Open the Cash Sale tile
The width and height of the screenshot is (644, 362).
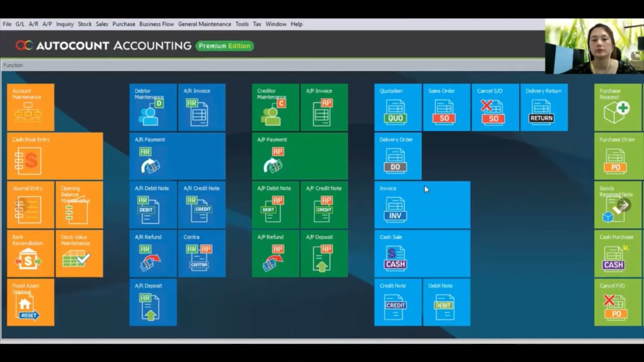422,253
